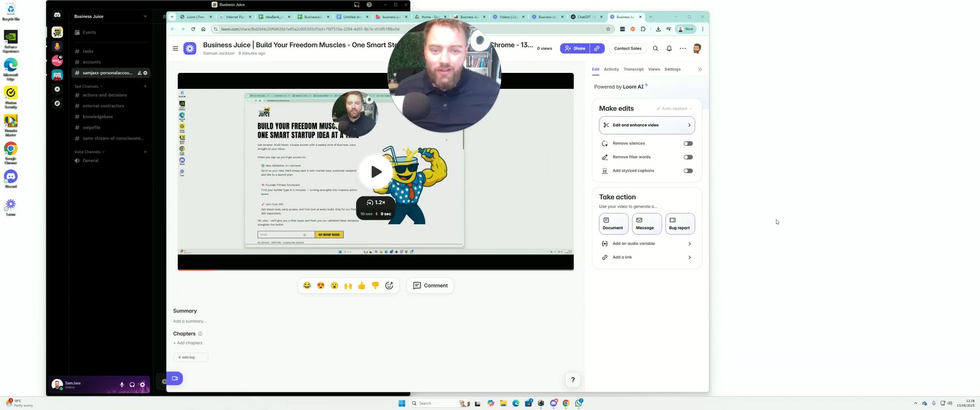Click Add a summary field
Image resolution: width=980 pixels, height=410 pixels.
pos(190,321)
